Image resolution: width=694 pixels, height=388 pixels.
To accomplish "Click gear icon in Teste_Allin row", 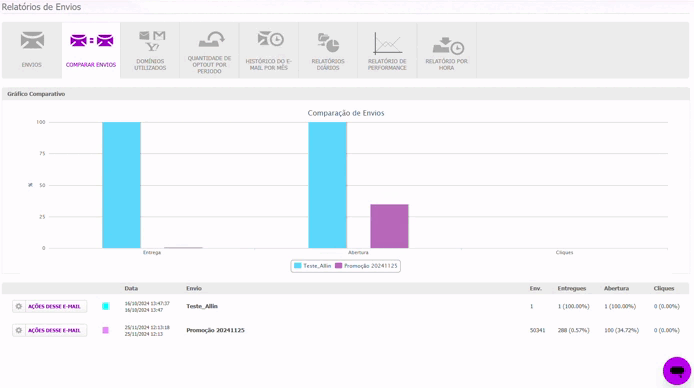I will (19, 306).
